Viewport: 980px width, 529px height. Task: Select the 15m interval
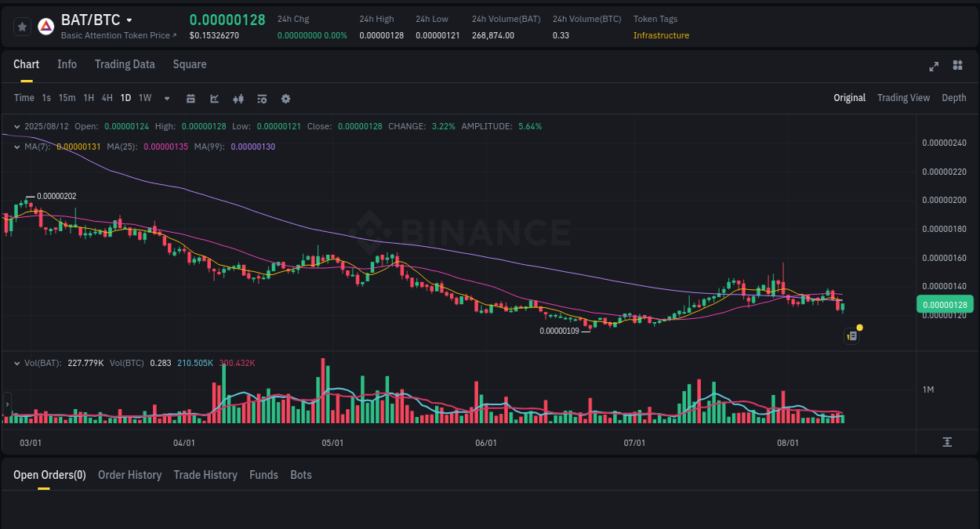[x=67, y=98]
